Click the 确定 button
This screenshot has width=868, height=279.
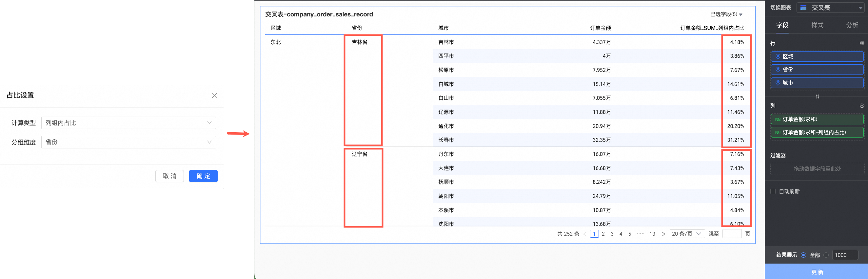(x=203, y=176)
